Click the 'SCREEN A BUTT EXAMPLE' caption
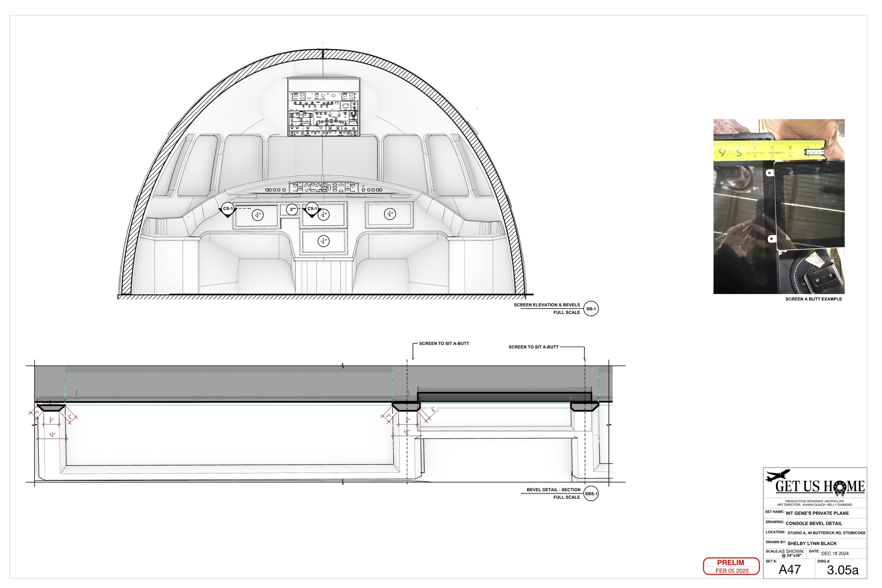Image resolution: width=882 pixels, height=588 pixels. pos(813,299)
